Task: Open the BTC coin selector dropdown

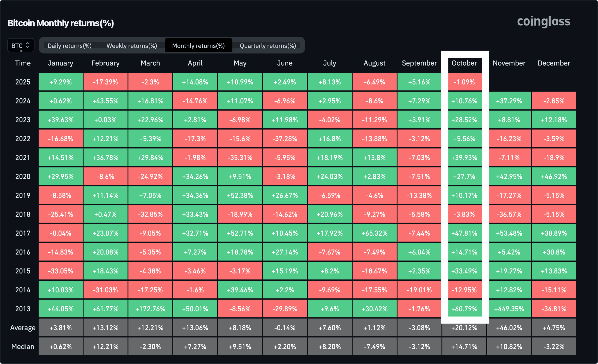Action: (x=20, y=46)
